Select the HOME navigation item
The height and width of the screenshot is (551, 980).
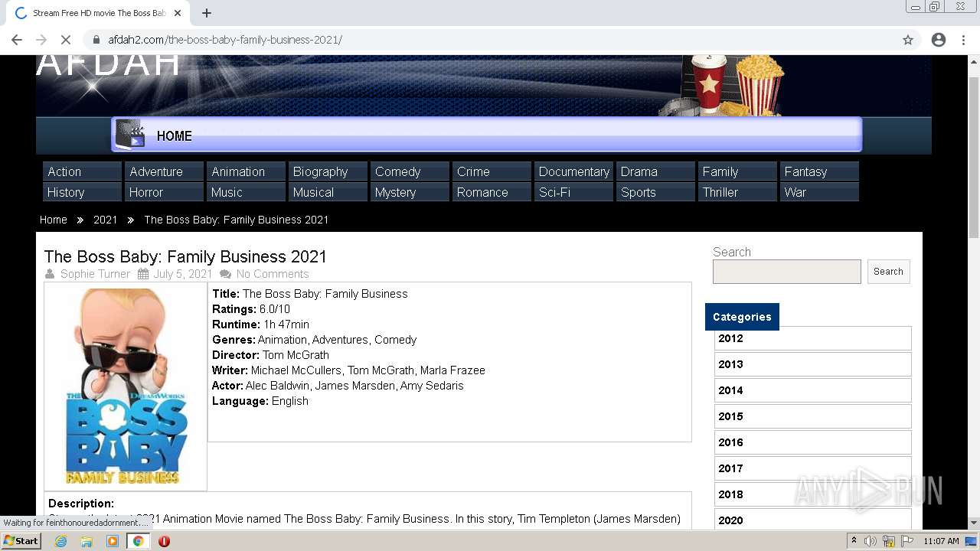[x=175, y=136]
